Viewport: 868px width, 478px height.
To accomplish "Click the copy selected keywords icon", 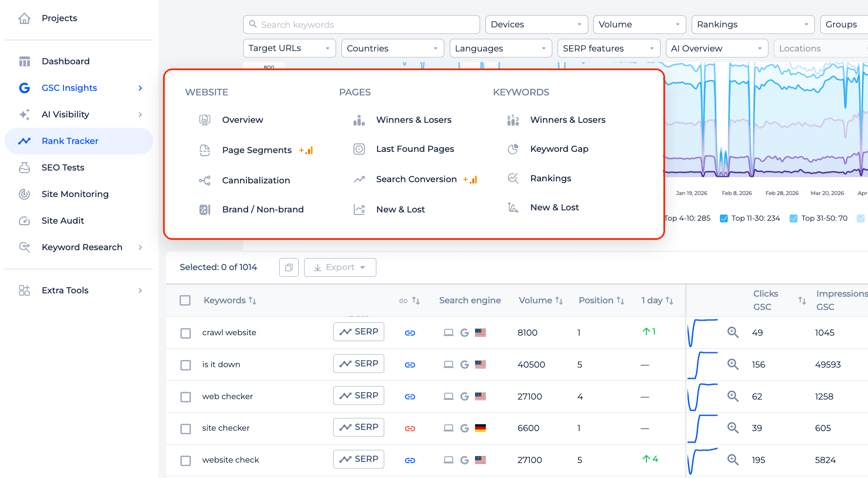I will click(289, 268).
